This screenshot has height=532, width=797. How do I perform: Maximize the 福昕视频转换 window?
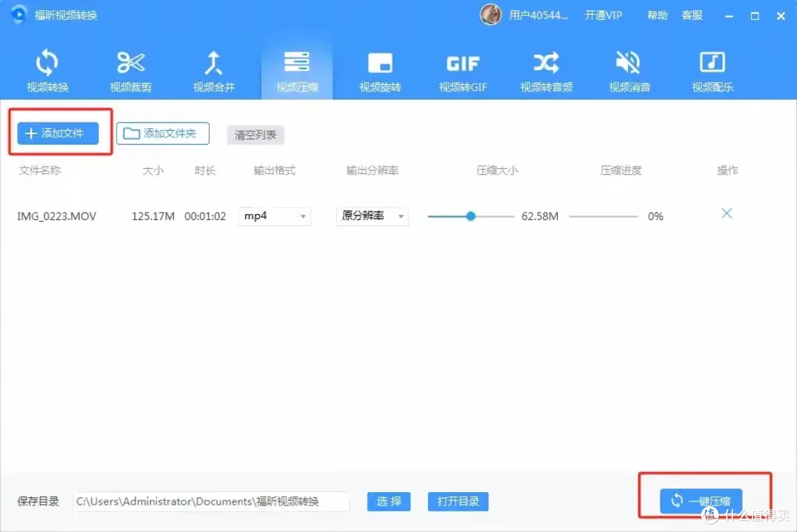755,16
